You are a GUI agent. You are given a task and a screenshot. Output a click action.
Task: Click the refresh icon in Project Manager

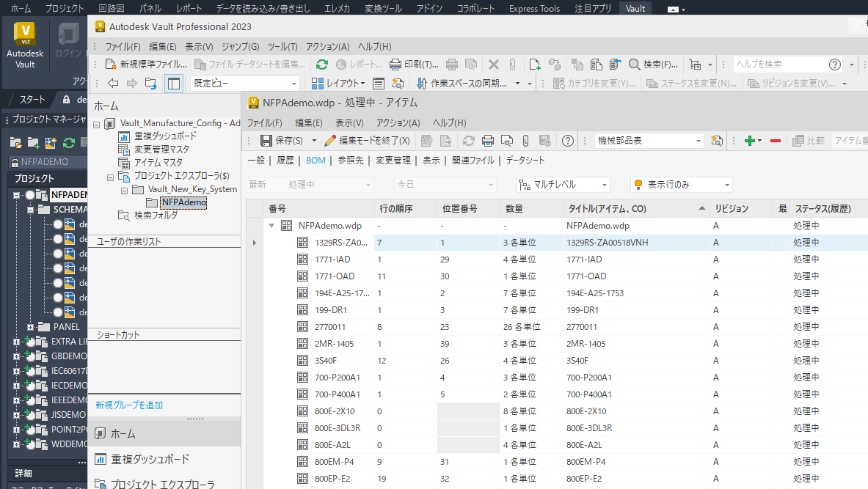69,143
